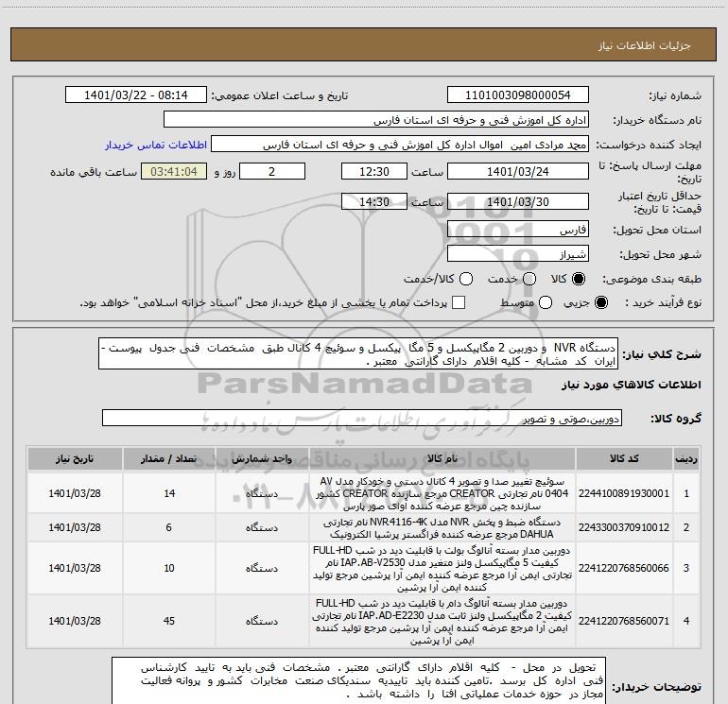Click the جزئیات اطلاعات نیاز header bar
Viewport: 728px width, 704px height.
pyautogui.click(x=364, y=44)
